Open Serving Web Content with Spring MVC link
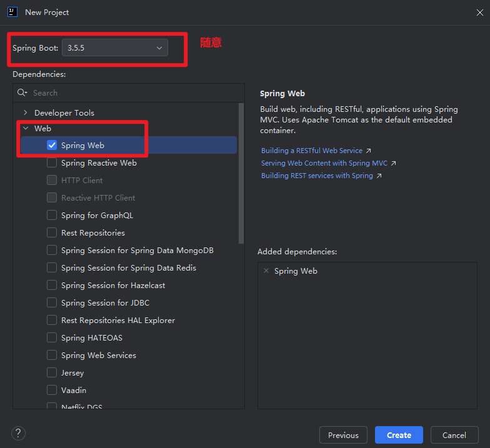490x448 pixels. pyautogui.click(x=324, y=163)
